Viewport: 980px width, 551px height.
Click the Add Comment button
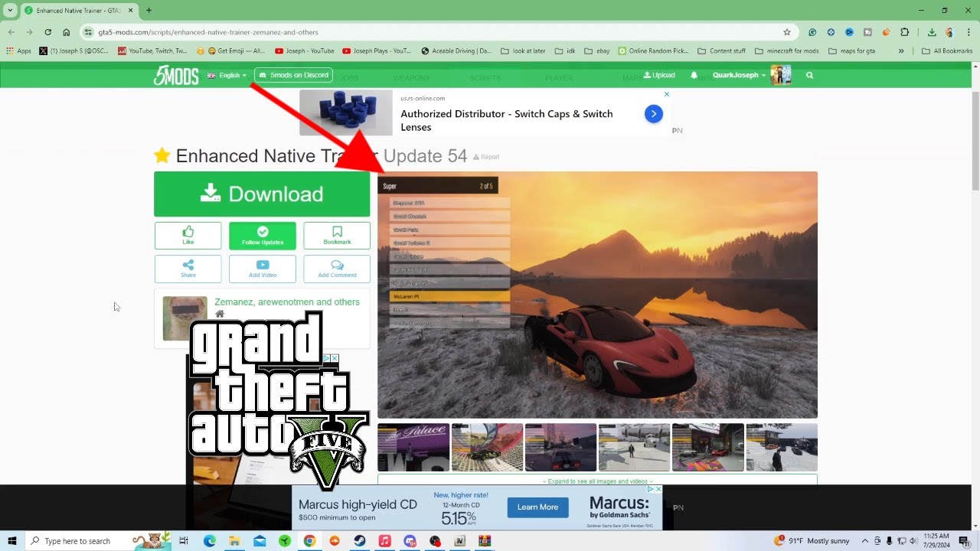(x=337, y=269)
